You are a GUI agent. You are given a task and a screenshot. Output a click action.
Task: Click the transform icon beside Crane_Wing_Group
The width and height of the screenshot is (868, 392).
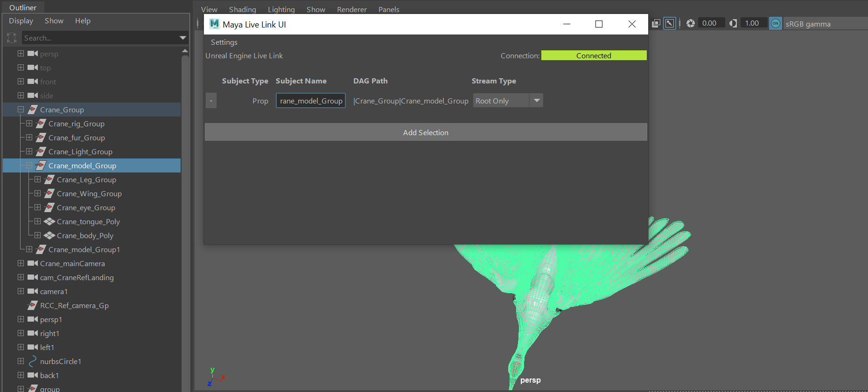(x=49, y=193)
